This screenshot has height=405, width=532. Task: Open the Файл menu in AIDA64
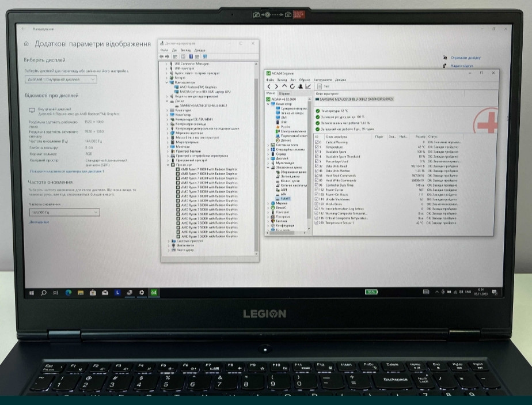[270, 80]
